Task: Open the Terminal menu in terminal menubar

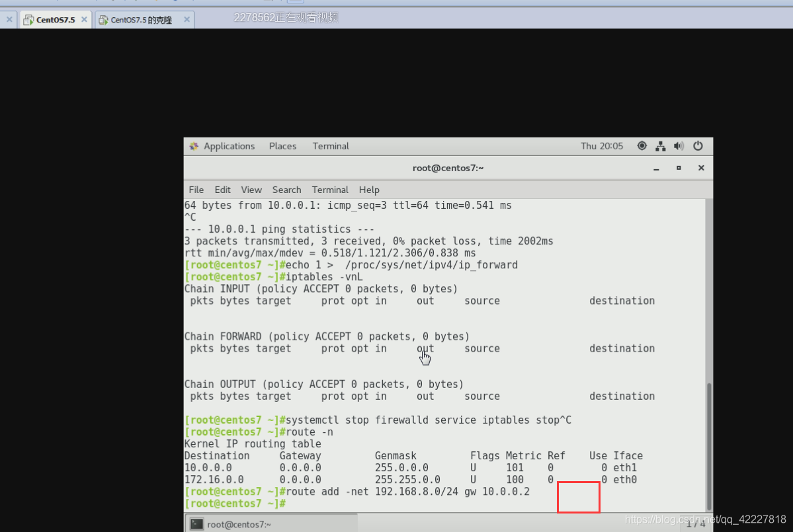Action: pos(330,190)
